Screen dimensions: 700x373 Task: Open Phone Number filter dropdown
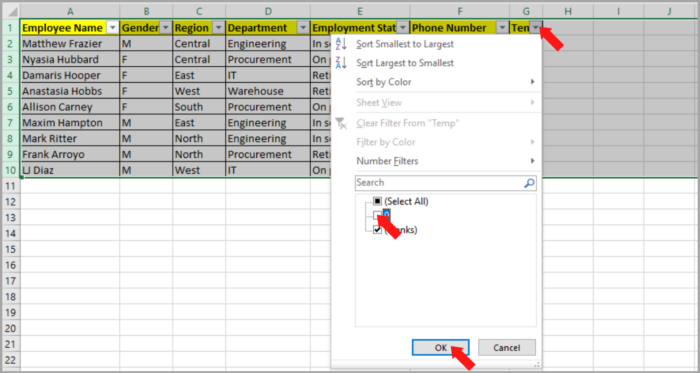click(x=503, y=28)
